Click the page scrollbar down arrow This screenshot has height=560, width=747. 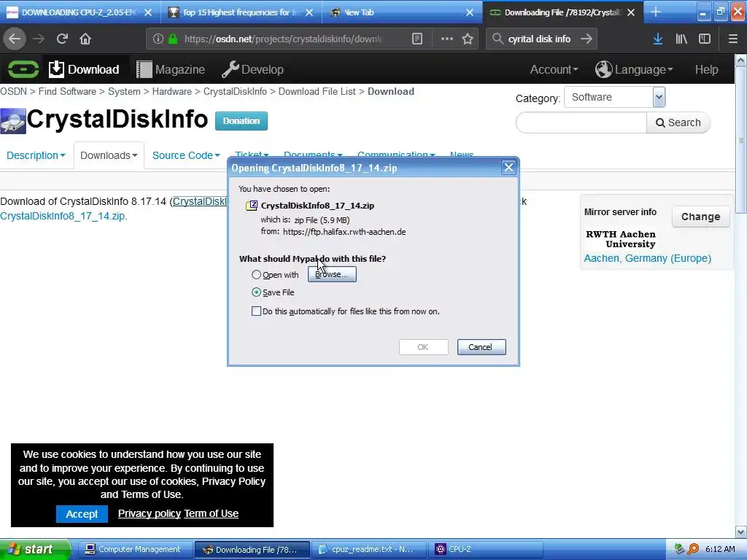pos(741,532)
